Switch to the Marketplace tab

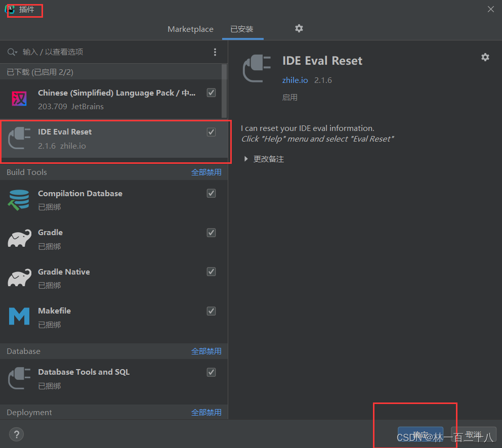coord(190,29)
